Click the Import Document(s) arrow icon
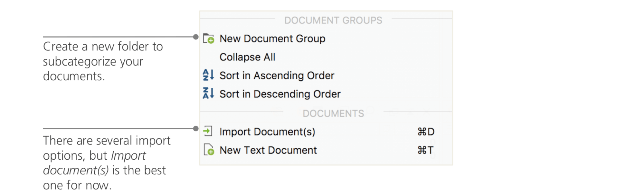 pos(208,131)
